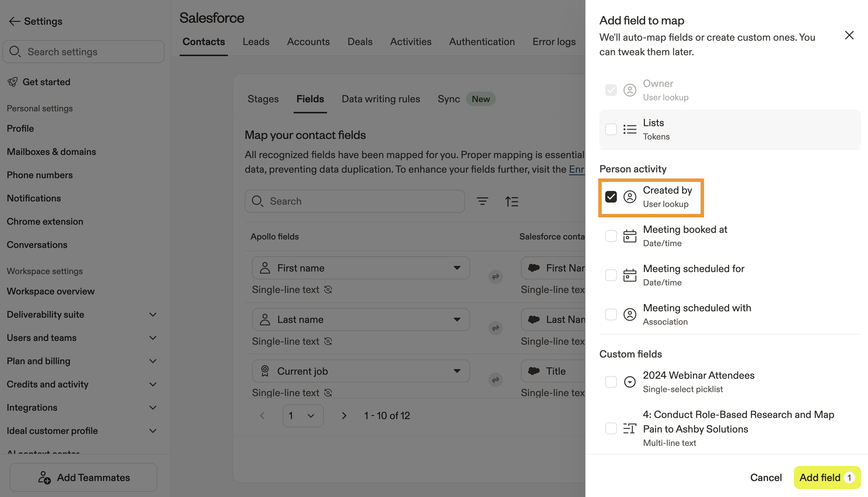Switch to the Stages sub-tab
868x497 pixels.
click(263, 99)
